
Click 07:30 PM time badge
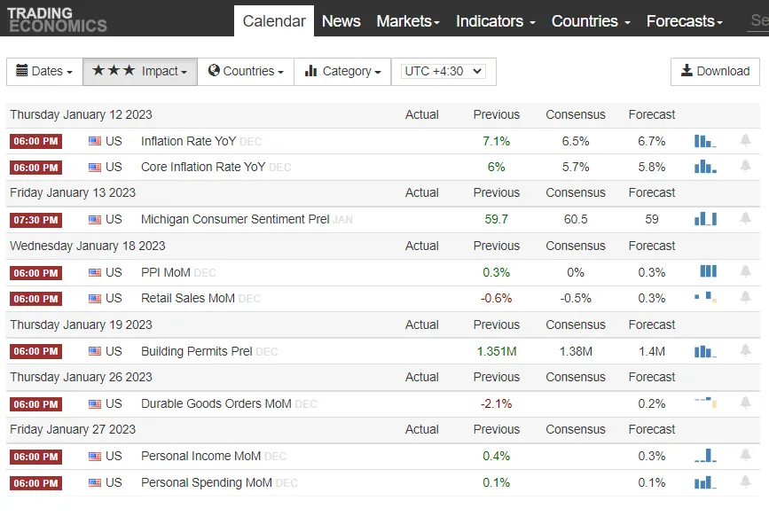coord(35,220)
